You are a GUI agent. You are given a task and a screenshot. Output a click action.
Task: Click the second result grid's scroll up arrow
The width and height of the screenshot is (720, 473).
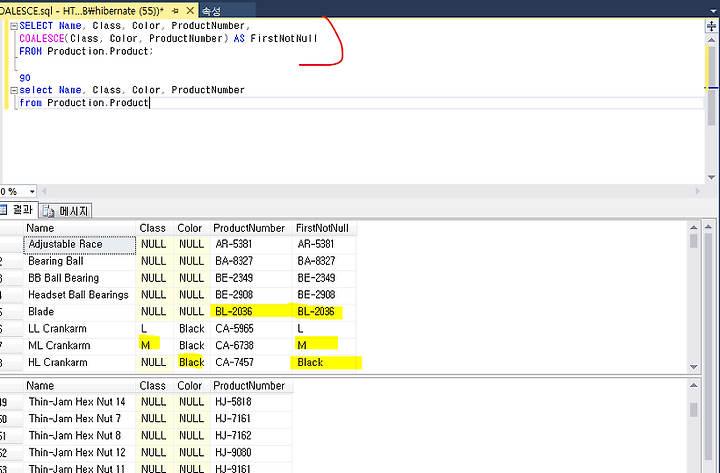point(693,385)
